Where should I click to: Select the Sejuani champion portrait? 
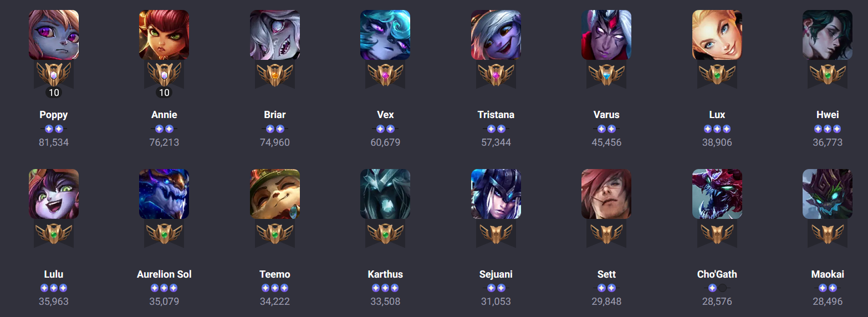(x=496, y=194)
